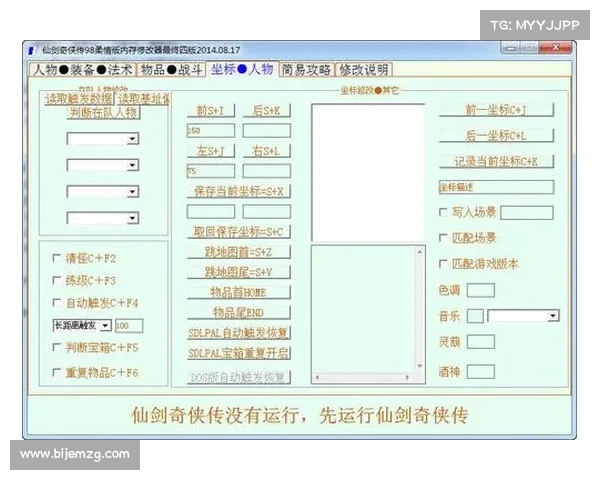Click the 后一坐标C+L button
The height and width of the screenshot is (480, 600).
[x=496, y=136]
